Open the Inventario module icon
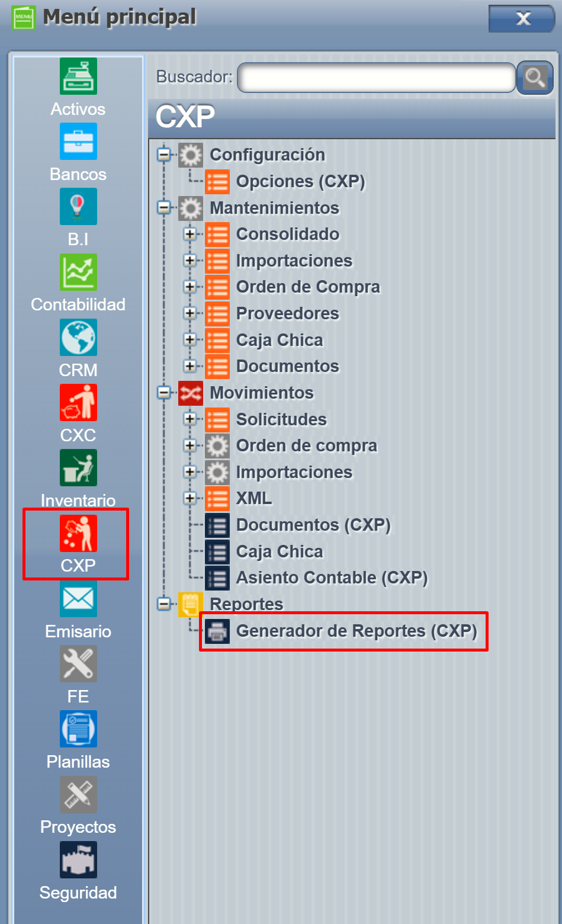Image resolution: width=562 pixels, height=924 pixels. (x=78, y=467)
